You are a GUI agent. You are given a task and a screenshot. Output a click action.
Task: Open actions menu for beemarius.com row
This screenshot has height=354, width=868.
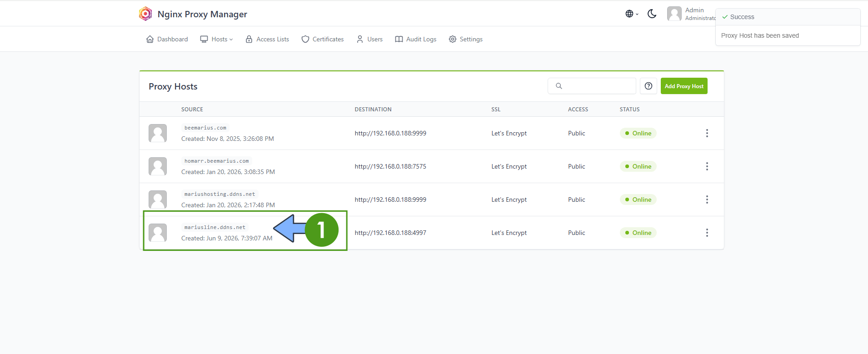[x=707, y=133]
